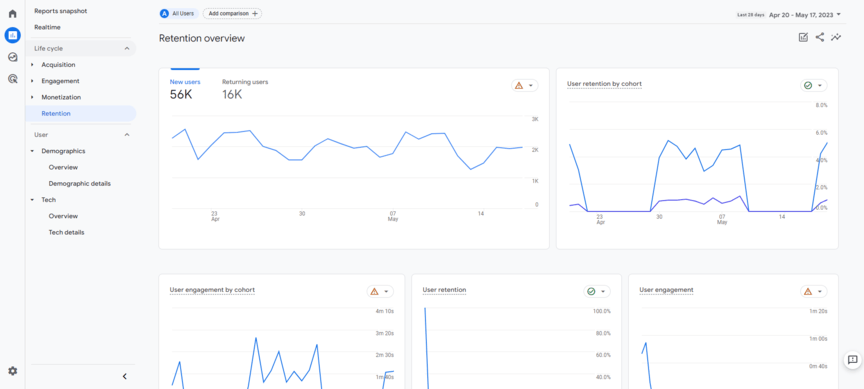Click the plus icon in Add comparison

pyautogui.click(x=255, y=13)
